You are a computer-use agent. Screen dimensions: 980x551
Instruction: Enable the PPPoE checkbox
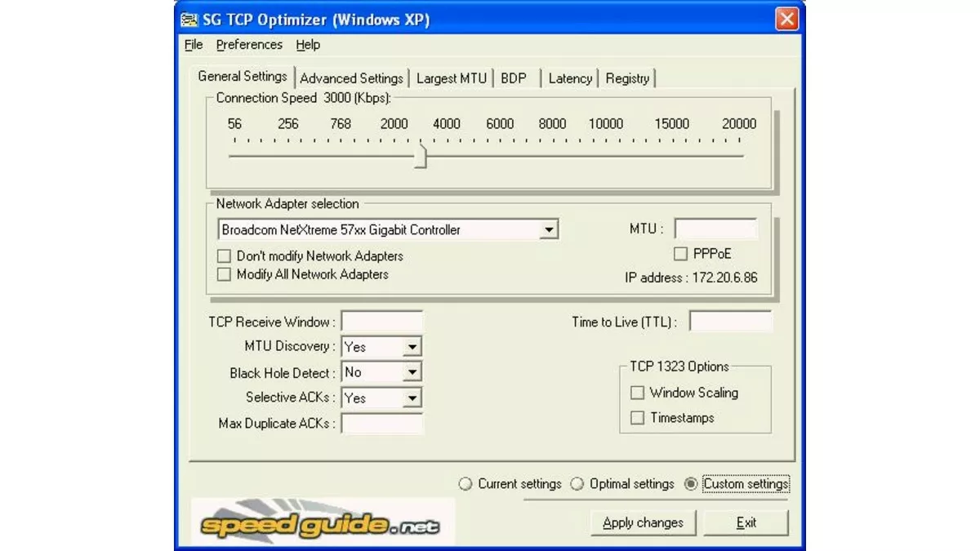[x=680, y=254]
